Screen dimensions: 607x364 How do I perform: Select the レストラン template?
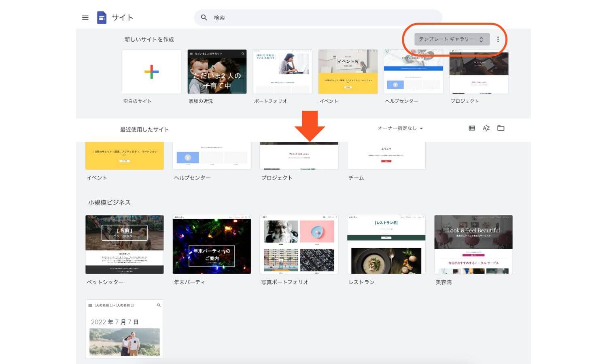tap(386, 244)
